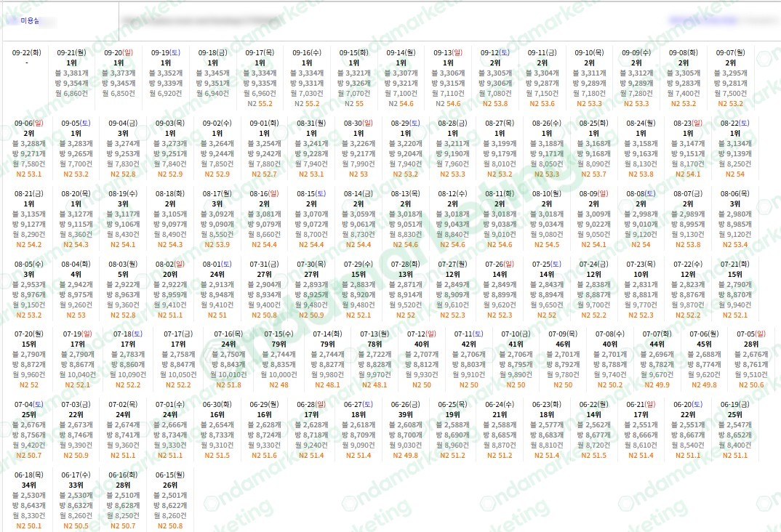Select "블 3,321개" under 09-15(화)
This screenshot has height=532, width=781.
(x=354, y=73)
